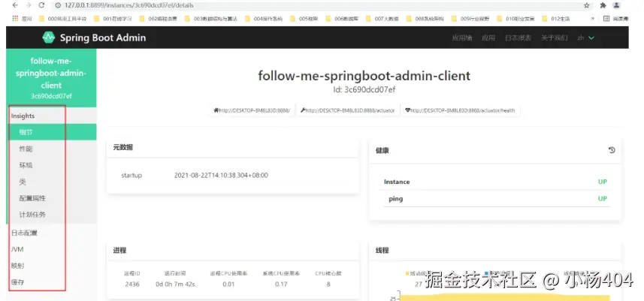The image size is (644, 301).
Task: Open the 008 bookmark folder
Action: click(x=425, y=19)
